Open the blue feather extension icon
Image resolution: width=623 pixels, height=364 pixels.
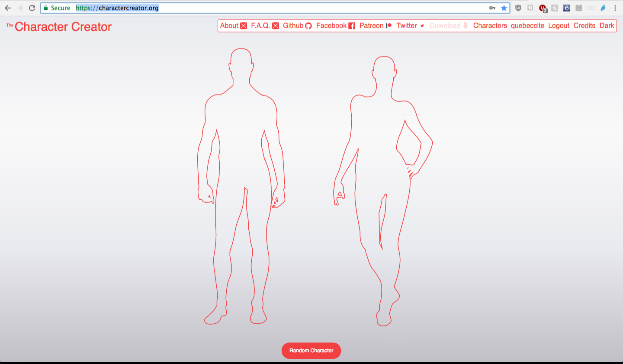coord(603,8)
